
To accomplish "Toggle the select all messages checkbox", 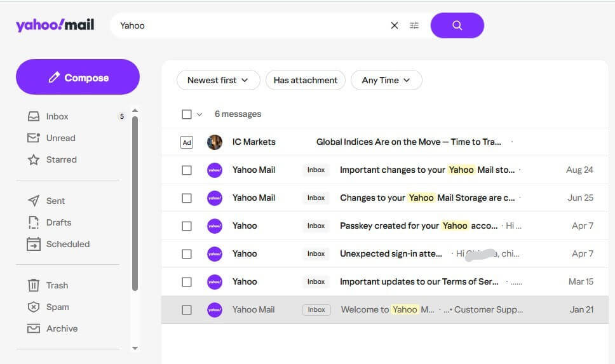I will click(x=187, y=114).
